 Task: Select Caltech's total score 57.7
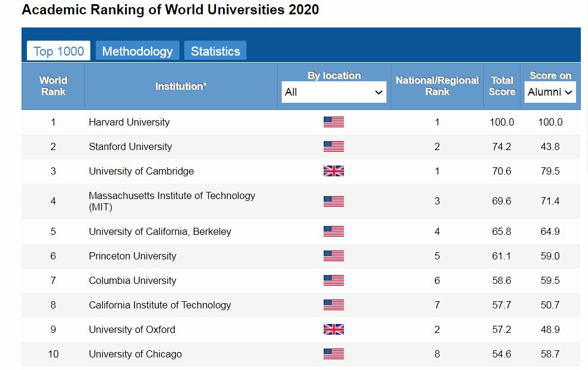(x=502, y=305)
